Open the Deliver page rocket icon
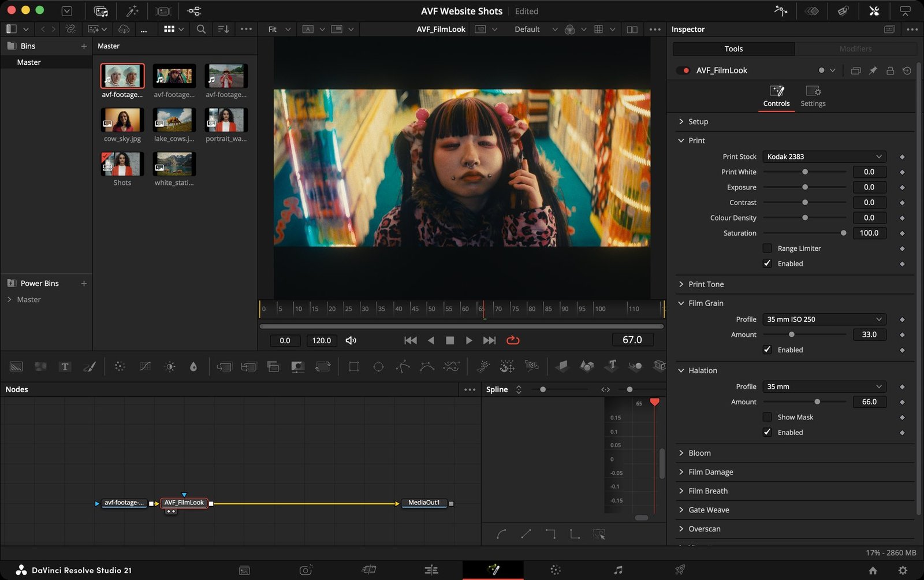 pos(680,570)
